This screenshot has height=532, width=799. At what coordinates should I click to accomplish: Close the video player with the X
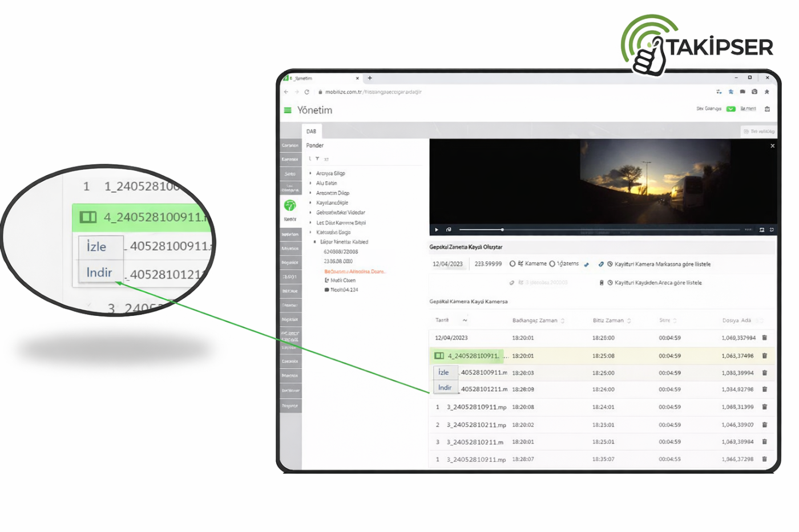(772, 146)
